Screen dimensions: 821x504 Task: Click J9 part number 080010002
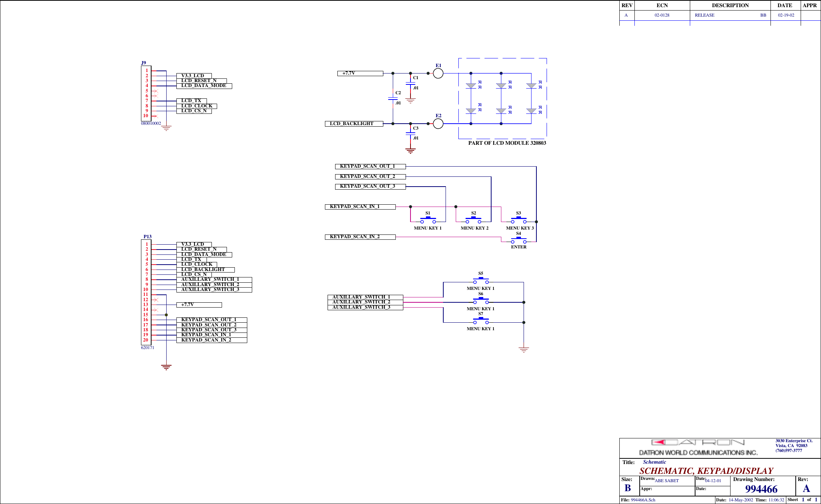point(151,123)
